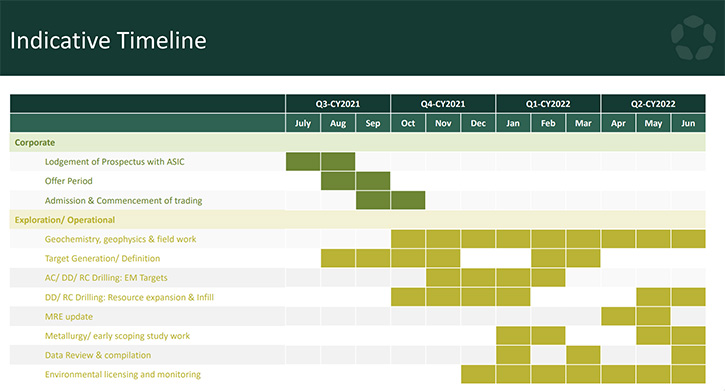The height and width of the screenshot is (391, 725).
Task: Click the Apr month header
Action: coord(618,123)
